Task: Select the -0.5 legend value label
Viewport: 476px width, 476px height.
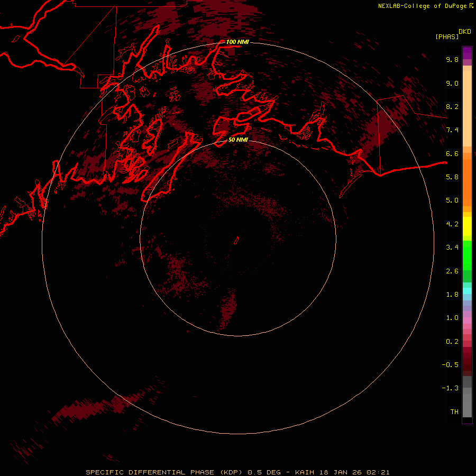Action: click(452, 365)
